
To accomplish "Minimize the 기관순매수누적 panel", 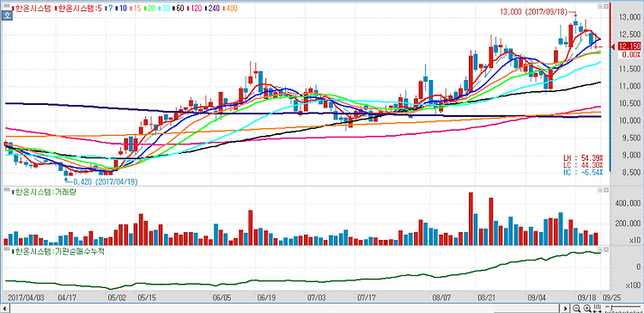I will tap(600, 249).
